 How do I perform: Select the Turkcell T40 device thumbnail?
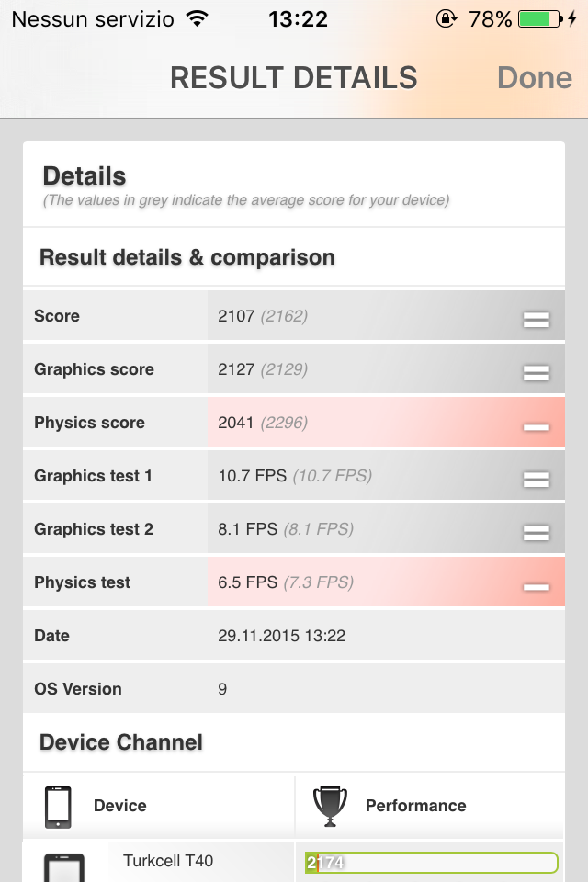64,867
